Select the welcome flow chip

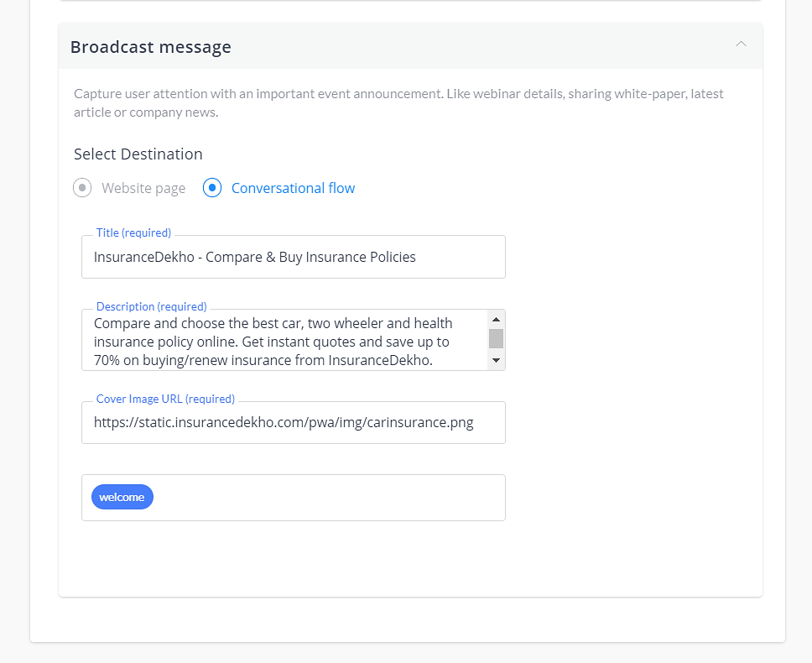pyautogui.click(x=122, y=497)
